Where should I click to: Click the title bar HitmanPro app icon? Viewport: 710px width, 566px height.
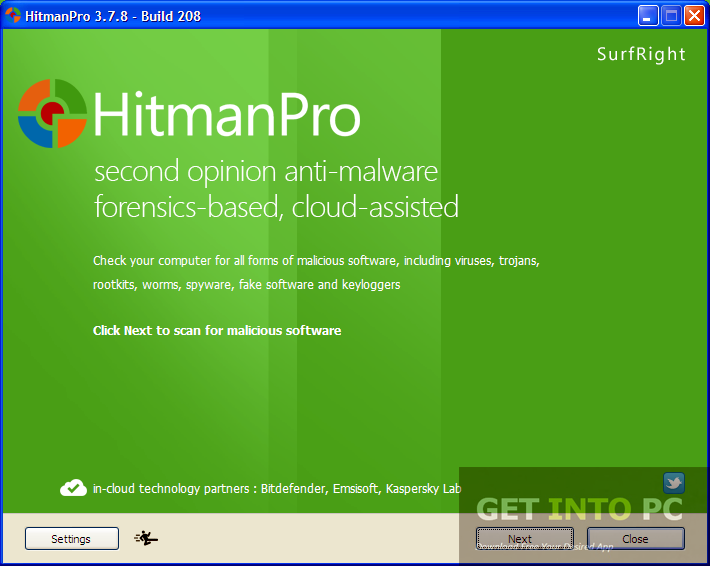13,16
